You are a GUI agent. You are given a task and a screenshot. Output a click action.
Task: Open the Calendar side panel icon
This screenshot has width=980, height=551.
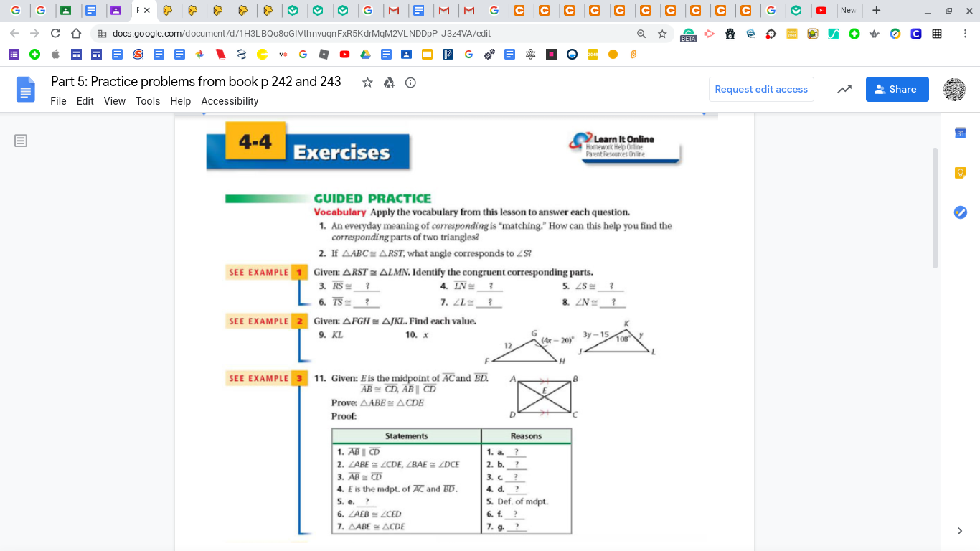point(960,133)
